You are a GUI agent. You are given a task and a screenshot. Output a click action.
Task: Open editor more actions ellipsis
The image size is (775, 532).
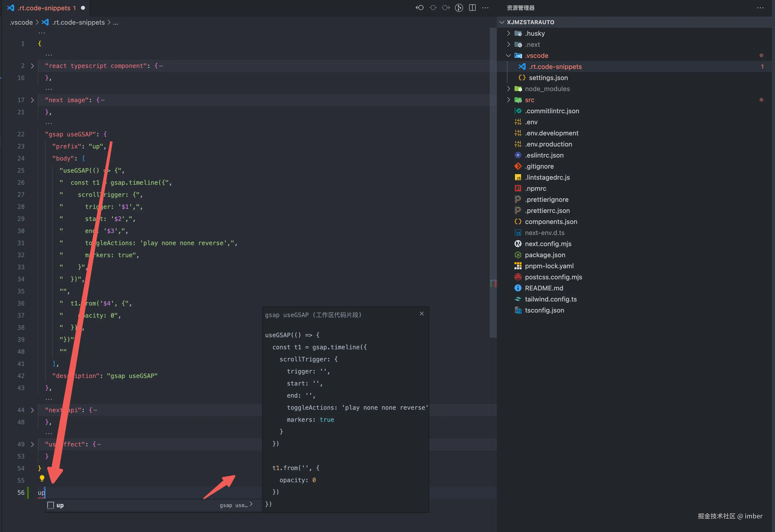coord(486,8)
